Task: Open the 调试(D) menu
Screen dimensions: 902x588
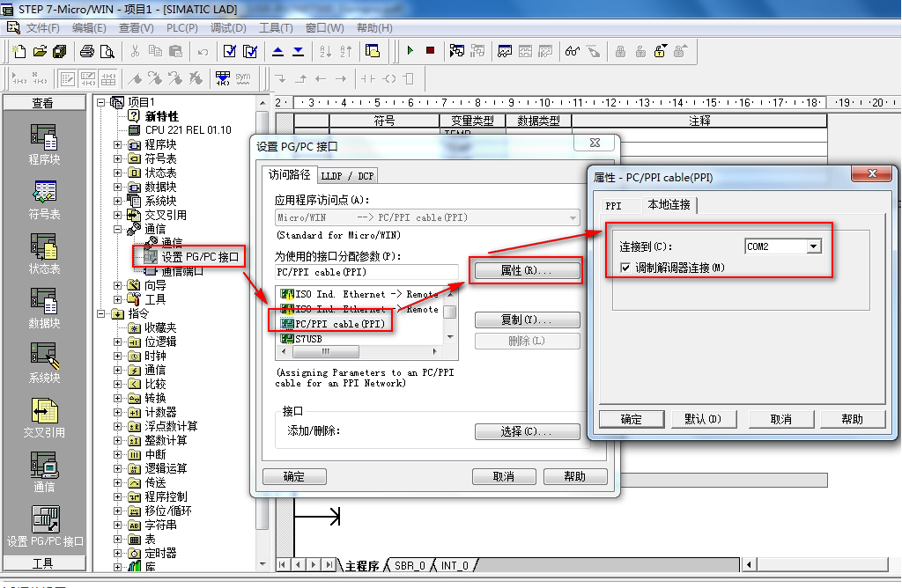Action: click(x=228, y=28)
